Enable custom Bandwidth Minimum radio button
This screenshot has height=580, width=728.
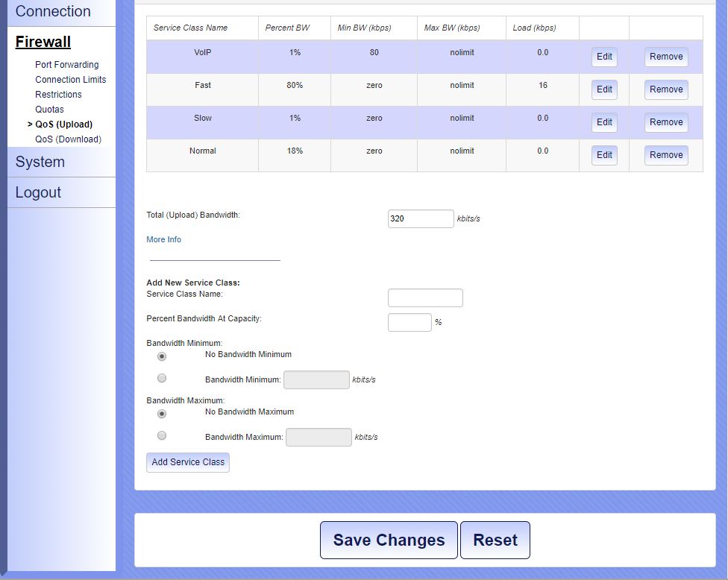click(162, 378)
